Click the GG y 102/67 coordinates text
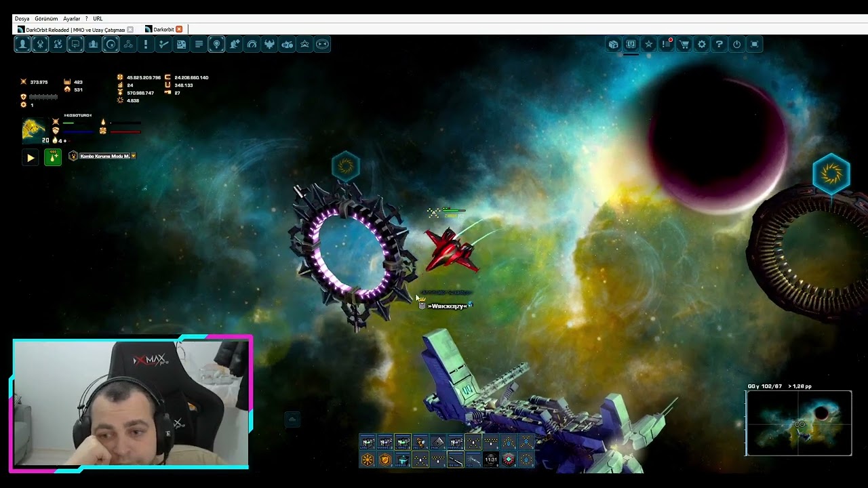The height and width of the screenshot is (488, 868). click(x=765, y=386)
